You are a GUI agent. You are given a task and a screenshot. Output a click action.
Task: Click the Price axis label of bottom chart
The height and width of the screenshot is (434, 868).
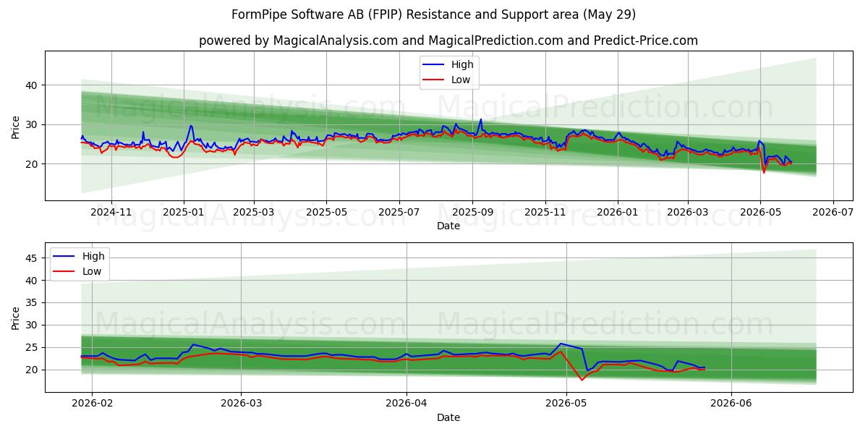click(16, 317)
